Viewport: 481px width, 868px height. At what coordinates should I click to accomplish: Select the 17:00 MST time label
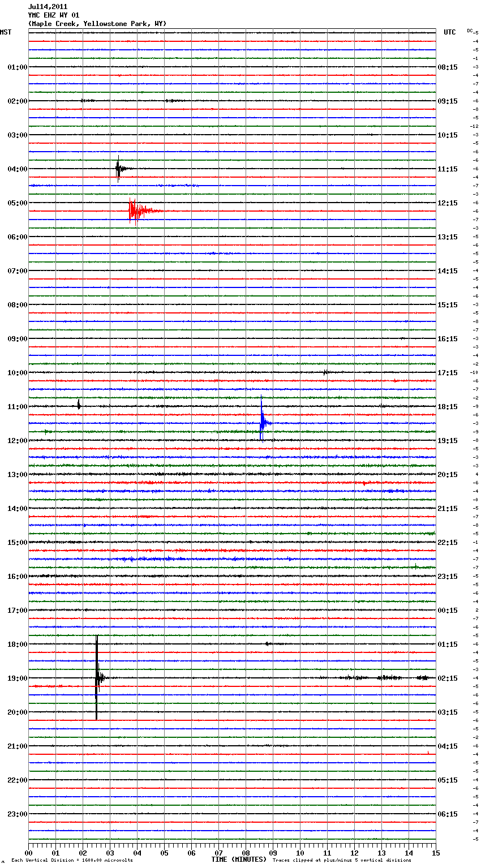point(18,611)
